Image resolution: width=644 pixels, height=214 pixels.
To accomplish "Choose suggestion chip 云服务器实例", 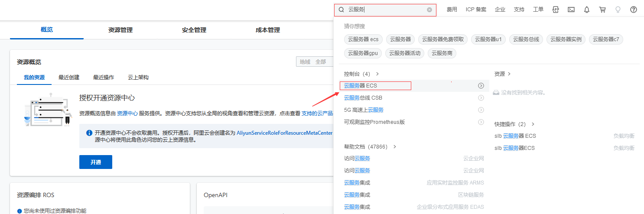I will pos(566,39).
